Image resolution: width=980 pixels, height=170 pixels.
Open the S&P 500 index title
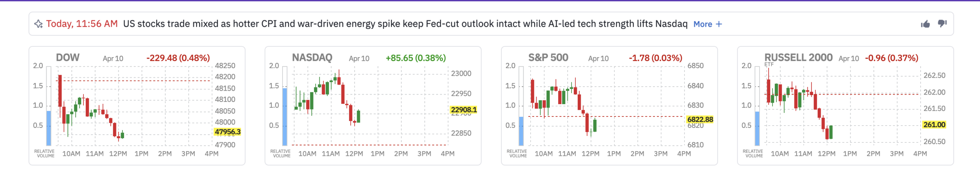click(548, 58)
